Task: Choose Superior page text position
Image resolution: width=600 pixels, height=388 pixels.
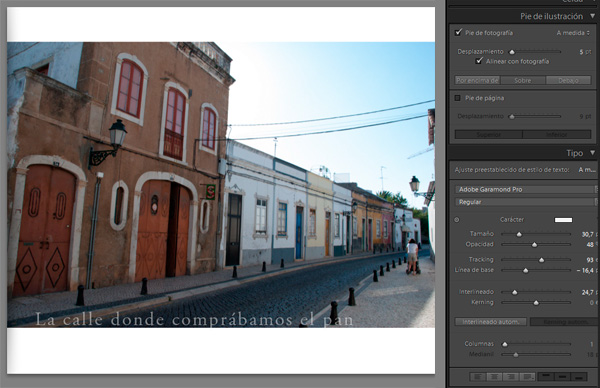Action: pos(488,135)
